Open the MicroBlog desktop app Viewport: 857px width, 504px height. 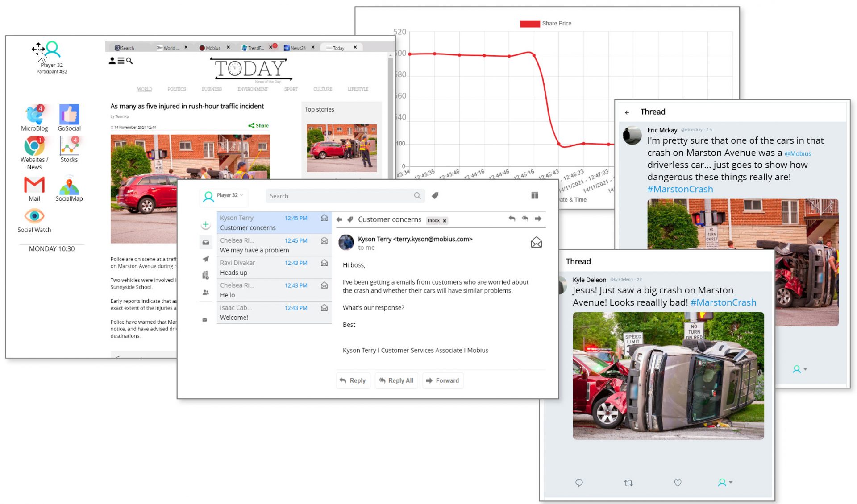click(34, 116)
